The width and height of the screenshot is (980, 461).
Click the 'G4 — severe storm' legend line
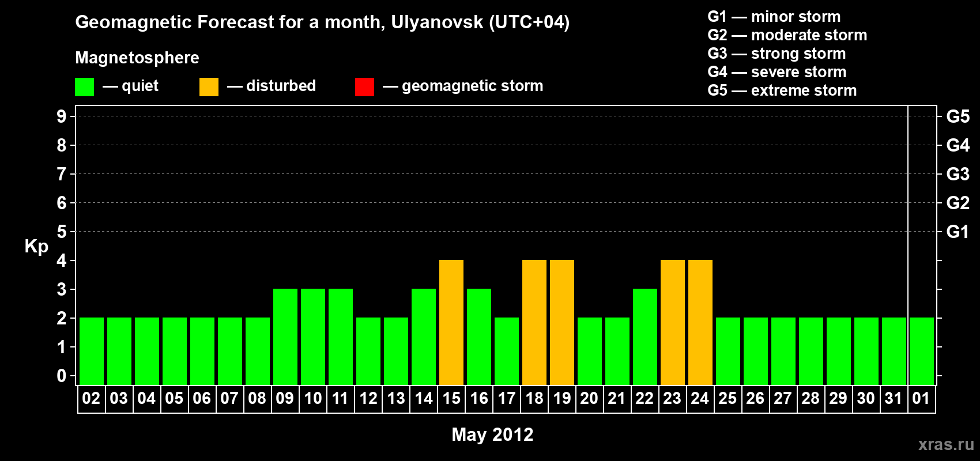pos(777,72)
